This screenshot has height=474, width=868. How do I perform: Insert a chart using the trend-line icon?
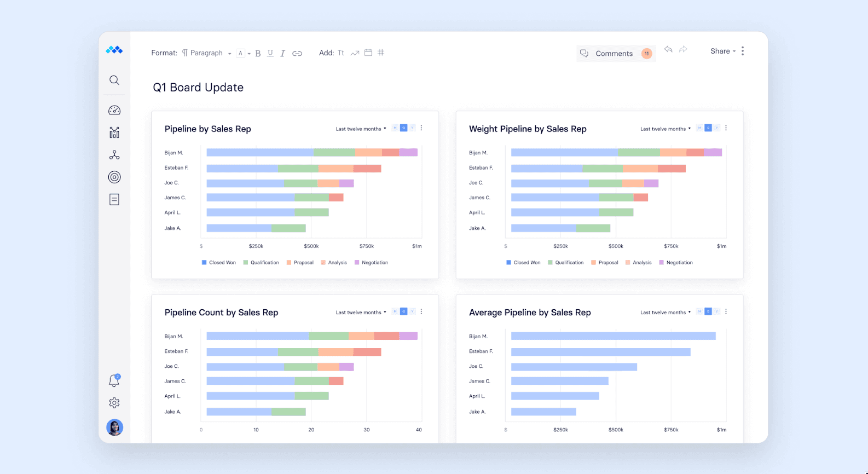355,53
